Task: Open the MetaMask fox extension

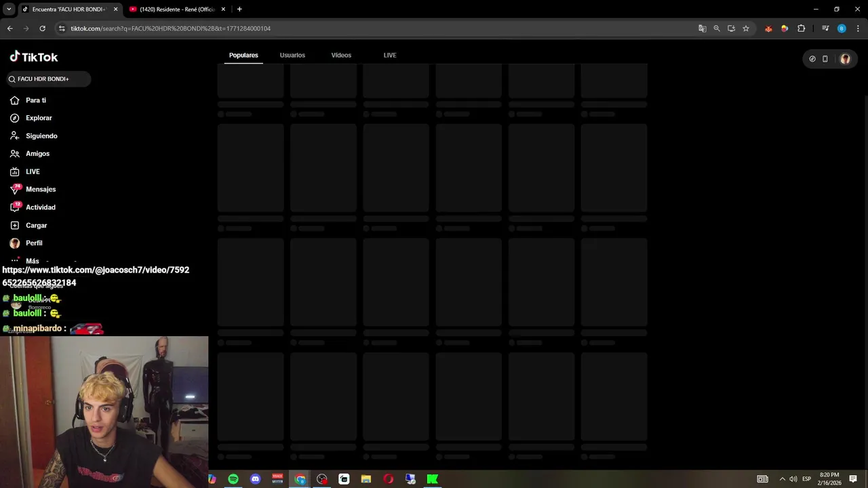Action: point(768,28)
